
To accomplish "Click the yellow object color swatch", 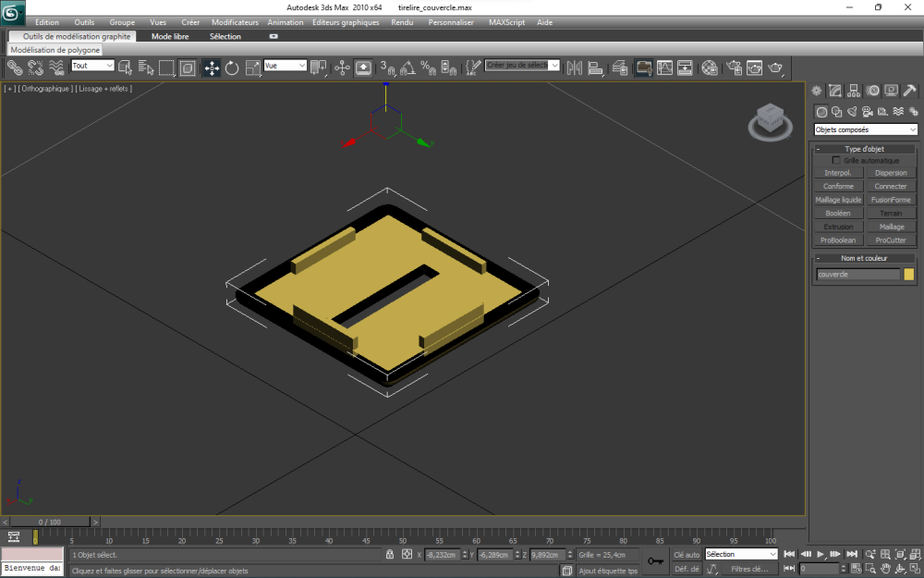I will 909,275.
